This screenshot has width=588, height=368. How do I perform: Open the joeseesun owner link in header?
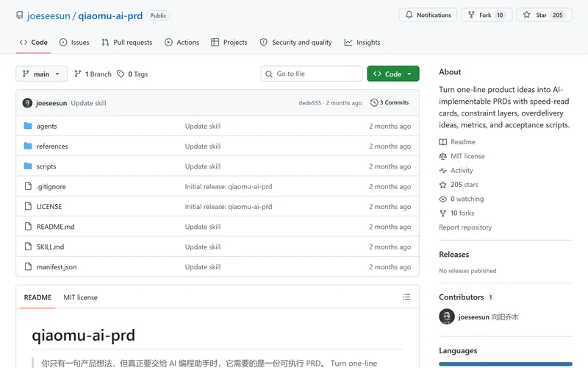[49, 15]
